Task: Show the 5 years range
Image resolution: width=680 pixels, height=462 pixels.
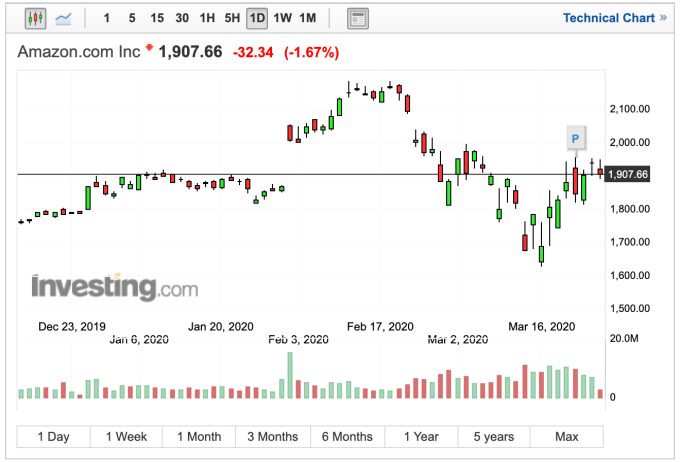Action: point(494,436)
